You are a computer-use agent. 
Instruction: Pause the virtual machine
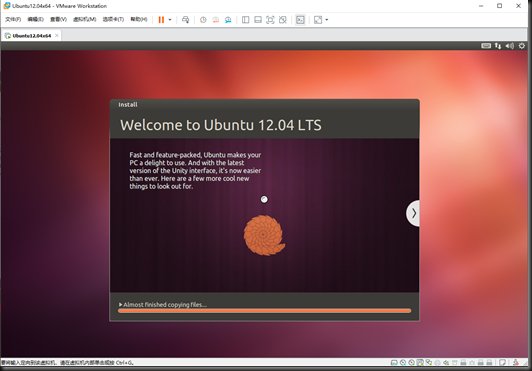[161, 20]
